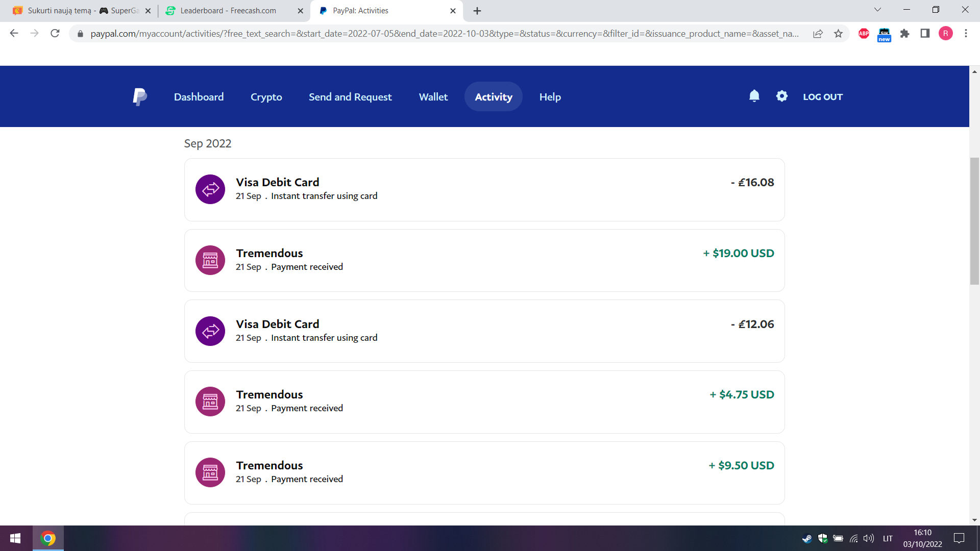Go to the Dashboard menu

(x=199, y=96)
